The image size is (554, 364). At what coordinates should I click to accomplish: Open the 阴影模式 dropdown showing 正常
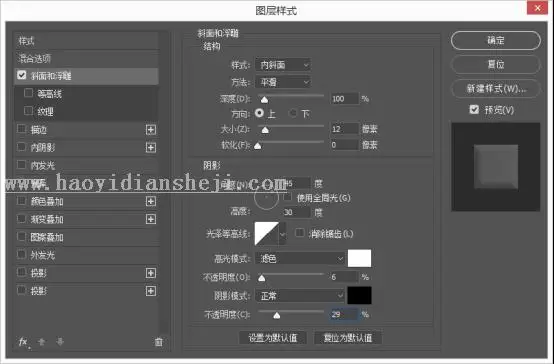point(300,295)
